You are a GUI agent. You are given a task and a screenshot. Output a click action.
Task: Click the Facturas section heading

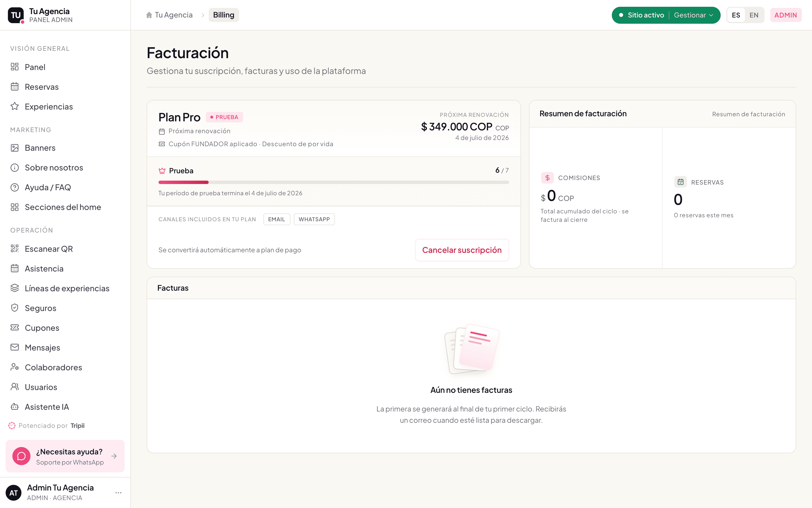(173, 288)
